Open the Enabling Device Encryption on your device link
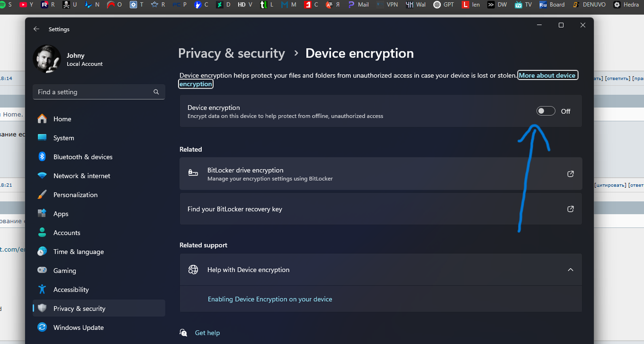 point(270,299)
